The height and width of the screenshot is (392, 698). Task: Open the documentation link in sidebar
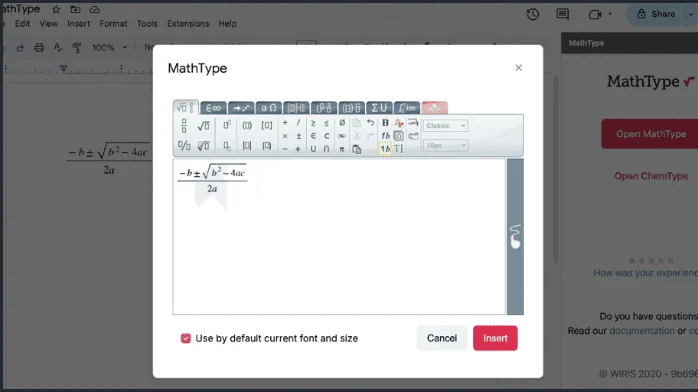[641, 331]
